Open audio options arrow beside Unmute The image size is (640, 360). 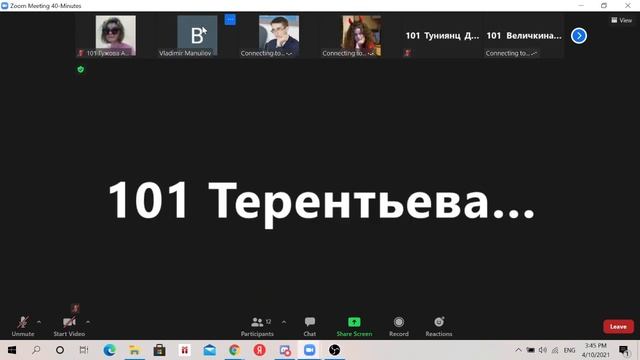click(x=39, y=322)
